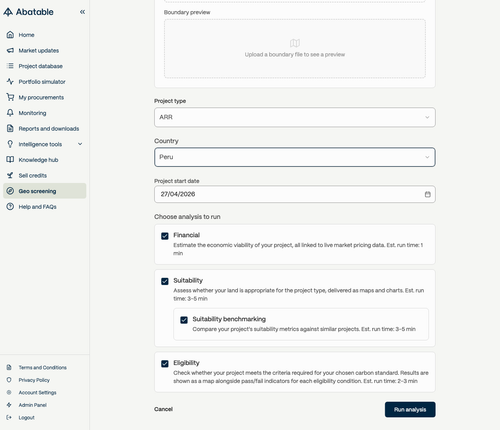This screenshot has width=500, height=430.
Task: Open Project database page
Action: (45, 66)
